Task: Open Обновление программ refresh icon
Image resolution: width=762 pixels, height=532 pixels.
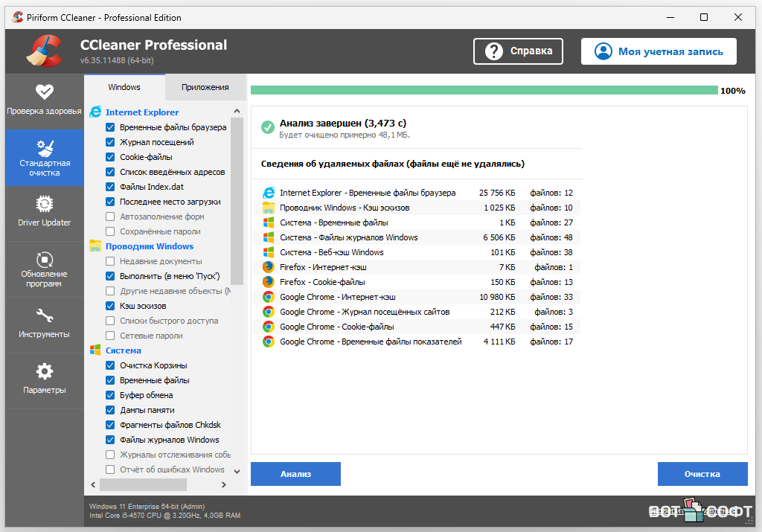Action: [x=44, y=260]
